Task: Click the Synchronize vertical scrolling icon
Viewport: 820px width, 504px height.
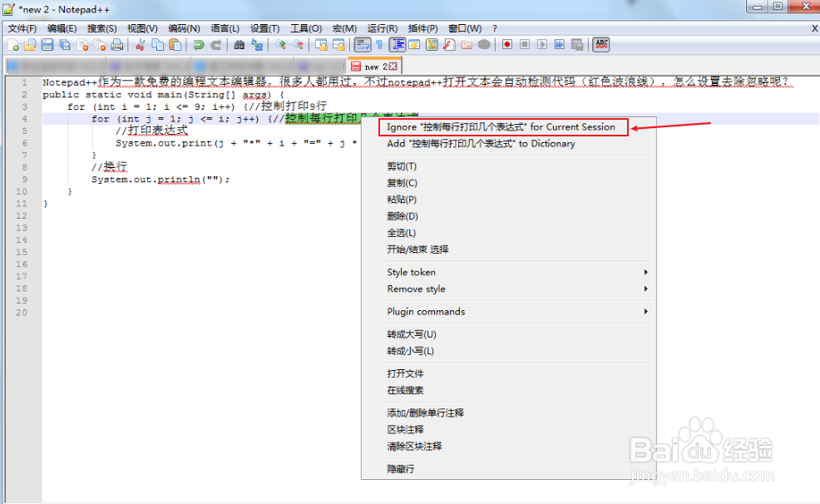Action: (320, 45)
